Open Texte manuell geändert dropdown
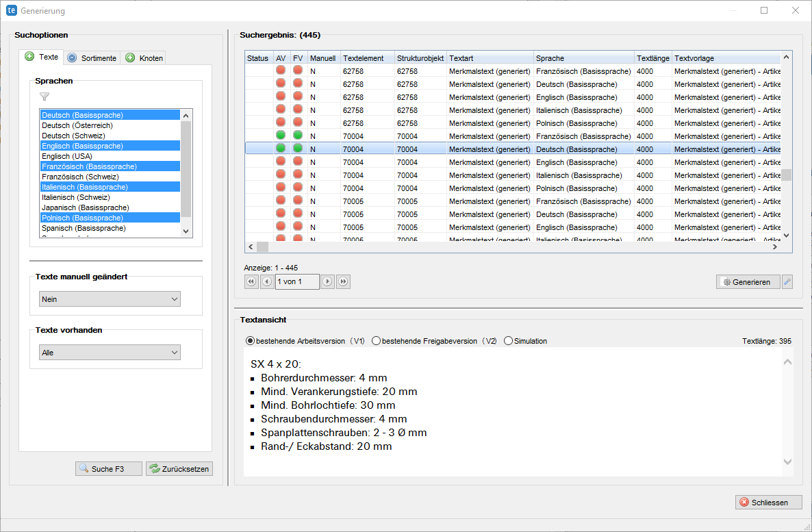 [110, 299]
